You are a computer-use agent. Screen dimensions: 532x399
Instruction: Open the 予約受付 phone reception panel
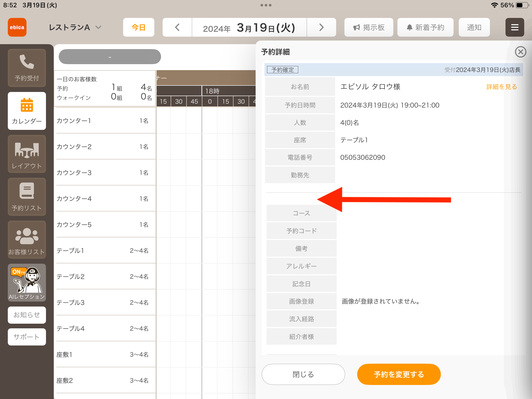coord(27,68)
